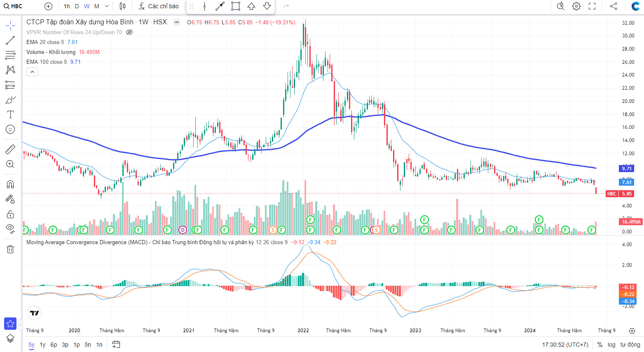Click the EMA 100 price label 9.71

click(627, 168)
